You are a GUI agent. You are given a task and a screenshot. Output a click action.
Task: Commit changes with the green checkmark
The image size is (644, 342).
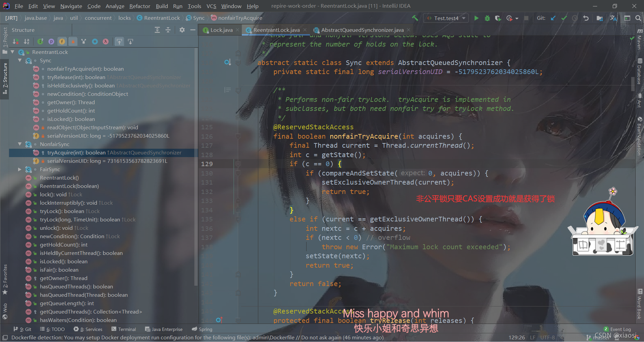564,18
